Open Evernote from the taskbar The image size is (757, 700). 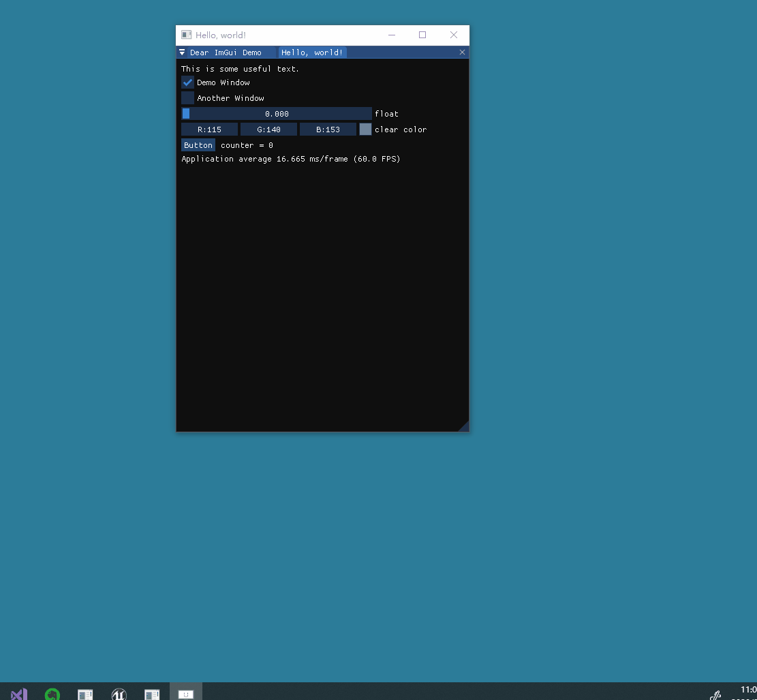tap(52, 695)
